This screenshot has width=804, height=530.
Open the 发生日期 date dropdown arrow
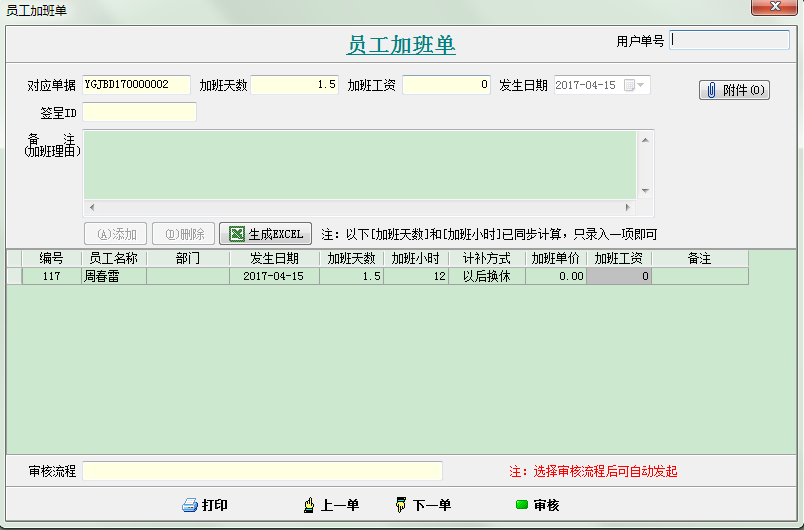coord(640,85)
